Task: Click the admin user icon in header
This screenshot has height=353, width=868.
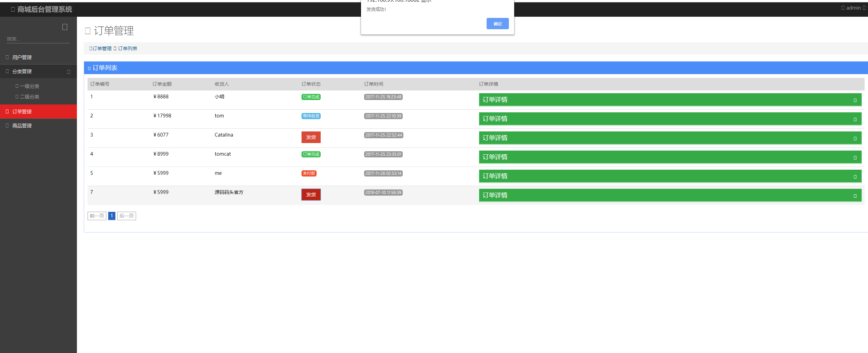Action: [x=843, y=8]
